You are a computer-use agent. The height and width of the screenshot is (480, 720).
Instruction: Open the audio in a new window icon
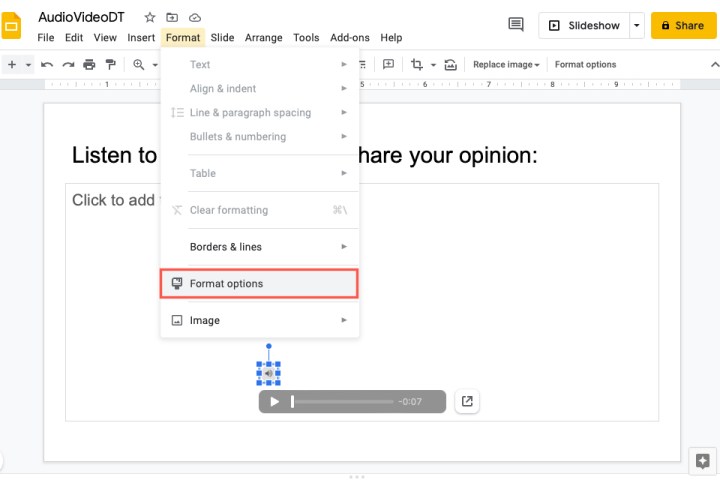467,402
